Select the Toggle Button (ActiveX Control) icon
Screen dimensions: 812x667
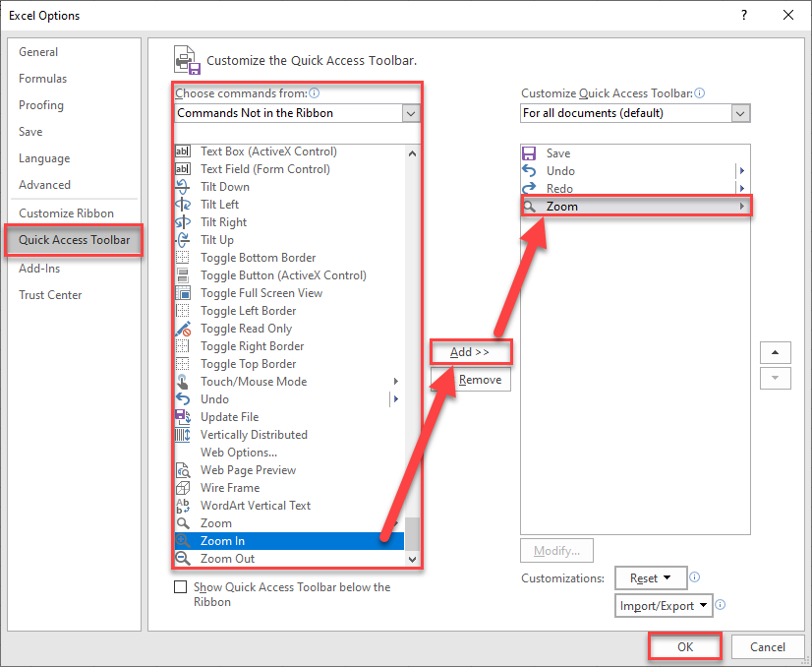coord(183,275)
